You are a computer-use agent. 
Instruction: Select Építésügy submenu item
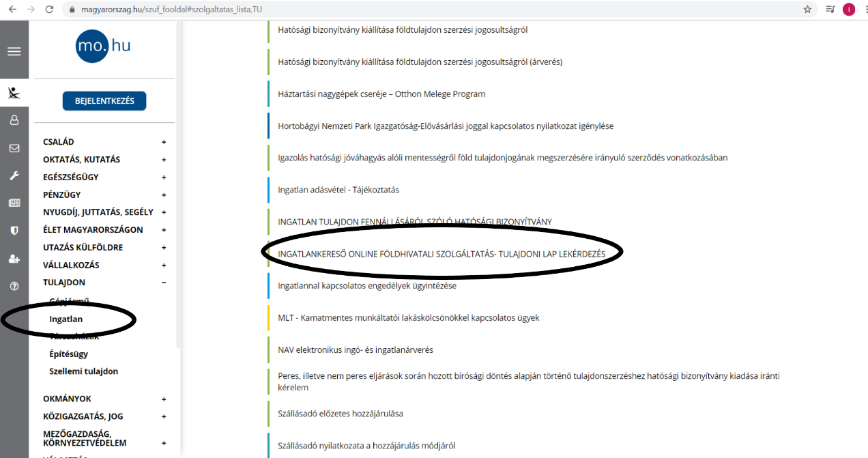[x=68, y=354]
